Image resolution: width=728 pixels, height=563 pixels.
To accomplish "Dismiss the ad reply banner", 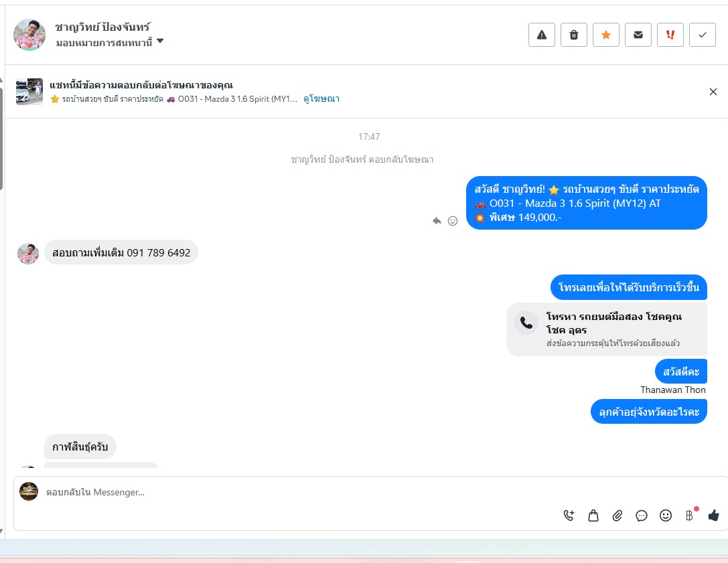I will (x=713, y=92).
